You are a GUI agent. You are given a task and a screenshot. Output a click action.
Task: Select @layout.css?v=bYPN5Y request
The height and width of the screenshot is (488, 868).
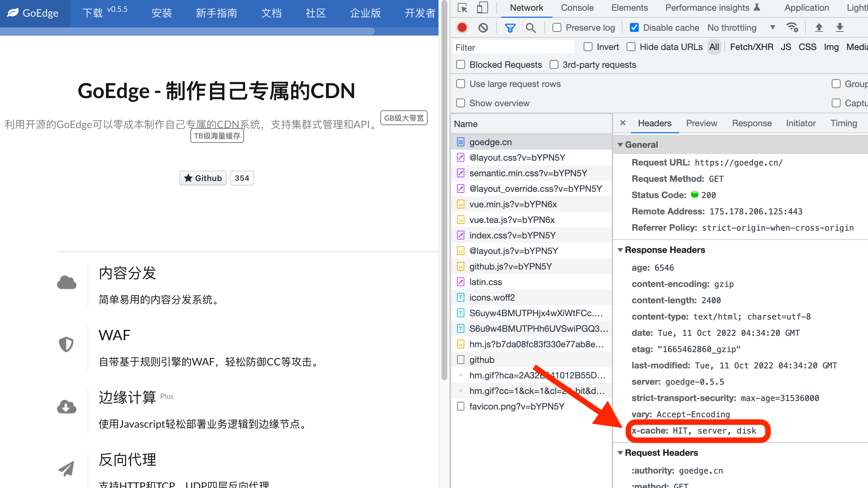coord(531,157)
